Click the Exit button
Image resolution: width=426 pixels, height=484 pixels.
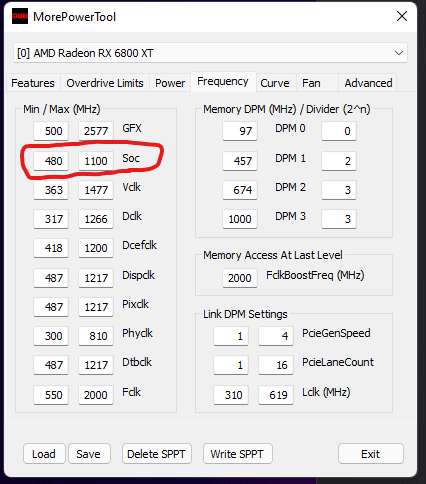(x=371, y=454)
